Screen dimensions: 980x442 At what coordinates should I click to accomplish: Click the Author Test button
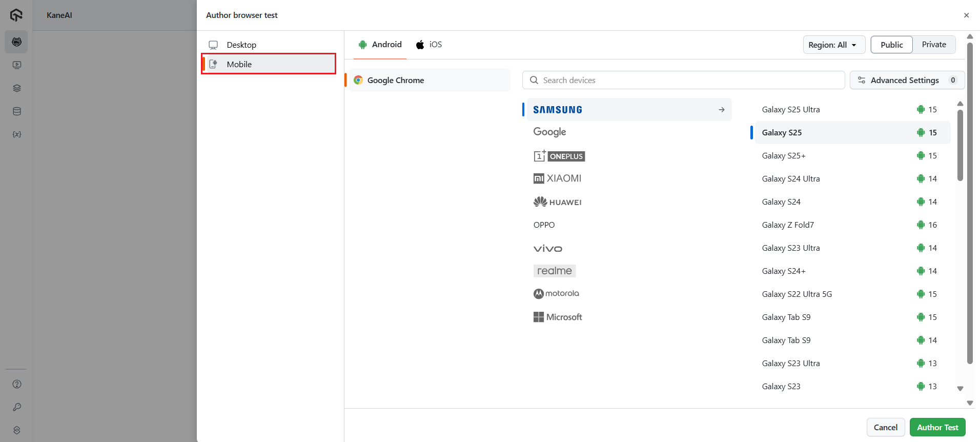pyautogui.click(x=937, y=427)
